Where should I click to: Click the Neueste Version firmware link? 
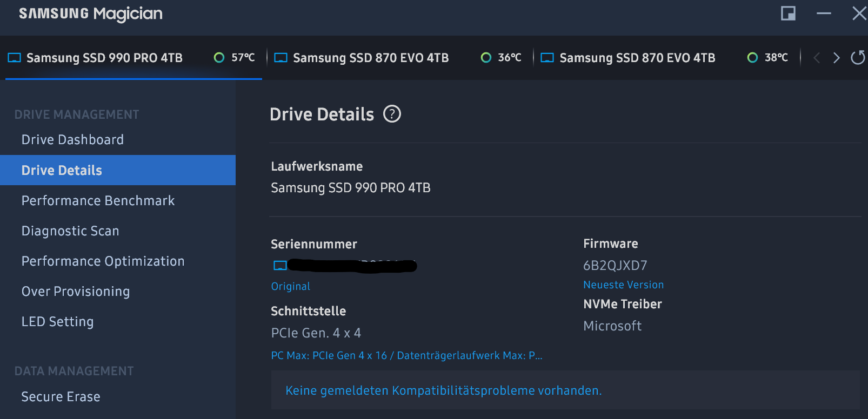point(623,285)
